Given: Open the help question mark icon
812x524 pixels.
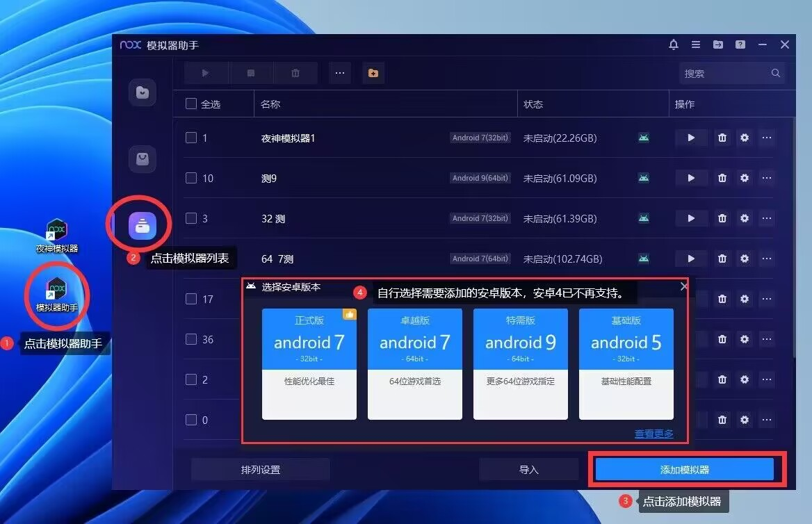Looking at the screenshot, I should (740, 44).
